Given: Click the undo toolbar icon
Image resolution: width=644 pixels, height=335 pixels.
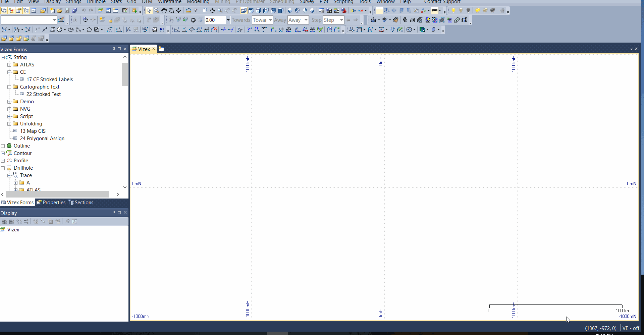Looking at the screenshot, I should click(84, 10).
